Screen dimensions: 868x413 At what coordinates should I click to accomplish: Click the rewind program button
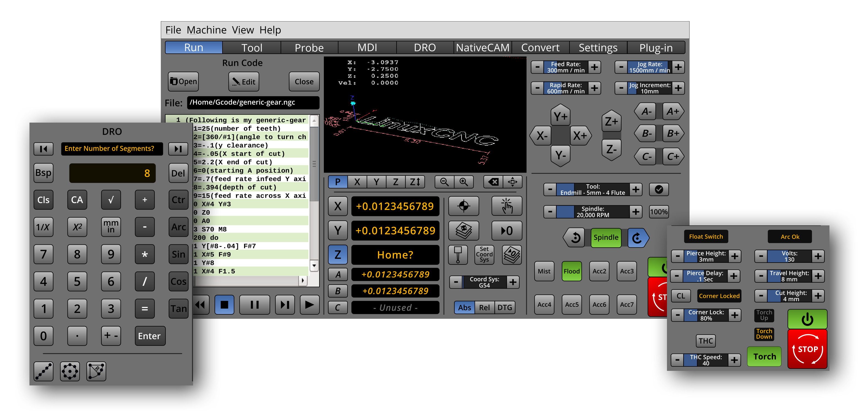pos(201,305)
